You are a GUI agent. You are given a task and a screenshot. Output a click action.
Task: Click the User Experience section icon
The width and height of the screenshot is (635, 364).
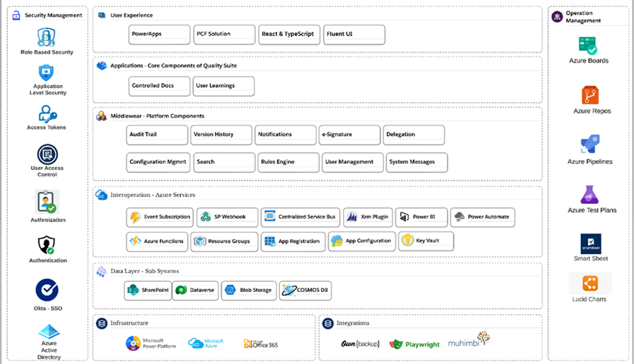(x=101, y=16)
